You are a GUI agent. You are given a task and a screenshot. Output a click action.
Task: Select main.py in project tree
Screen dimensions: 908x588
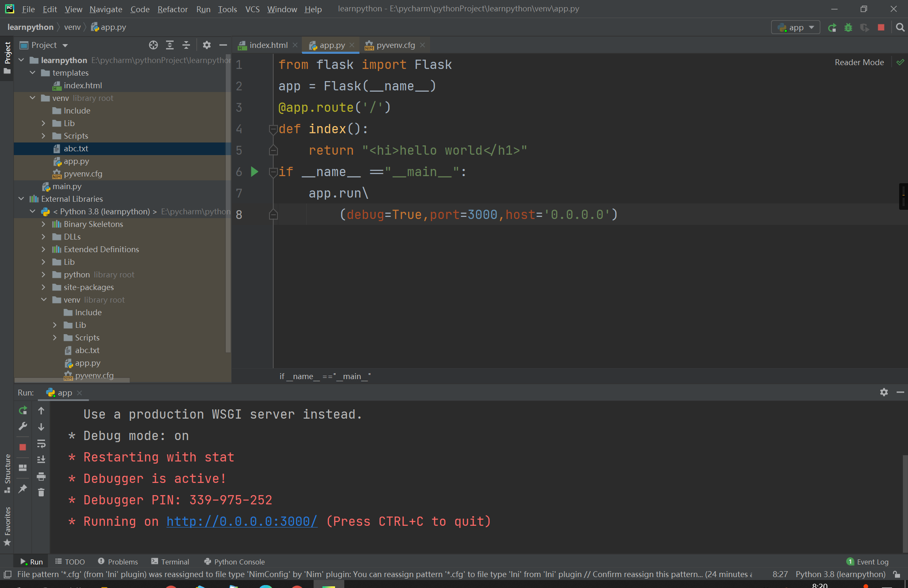(x=67, y=186)
